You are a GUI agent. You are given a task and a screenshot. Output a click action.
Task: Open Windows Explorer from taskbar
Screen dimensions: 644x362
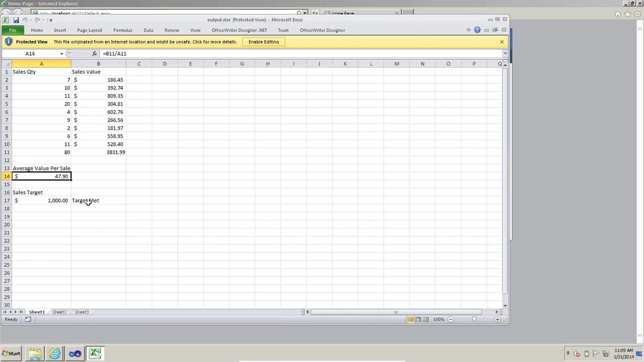click(x=35, y=353)
